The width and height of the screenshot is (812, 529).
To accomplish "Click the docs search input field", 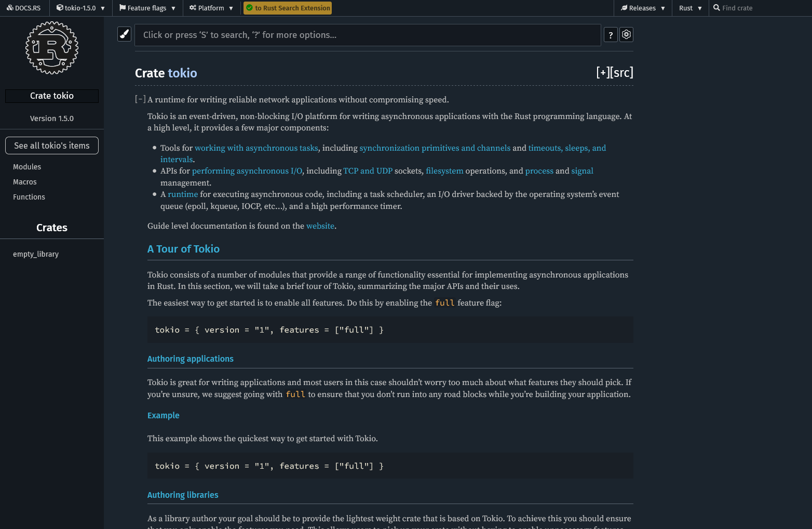I will click(x=368, y=35).
